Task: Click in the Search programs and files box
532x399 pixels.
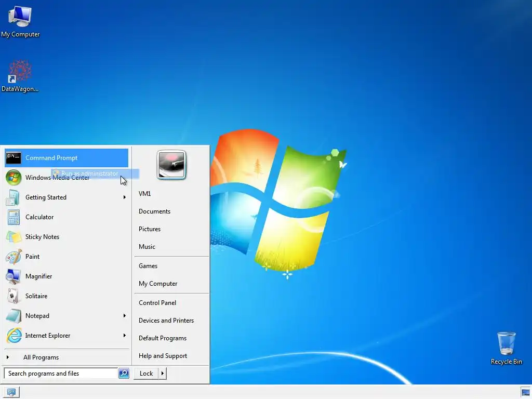Action: 61,373
